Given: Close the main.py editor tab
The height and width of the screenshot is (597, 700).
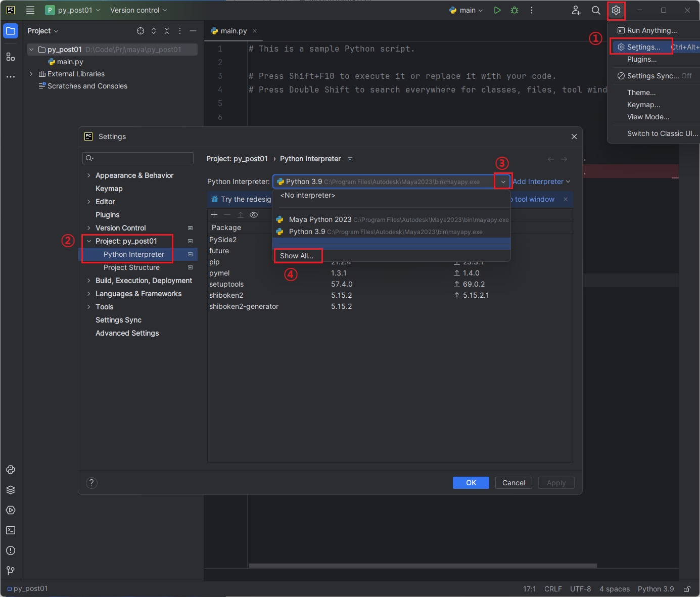Looking at the screenshot, I should click(255, 31).
